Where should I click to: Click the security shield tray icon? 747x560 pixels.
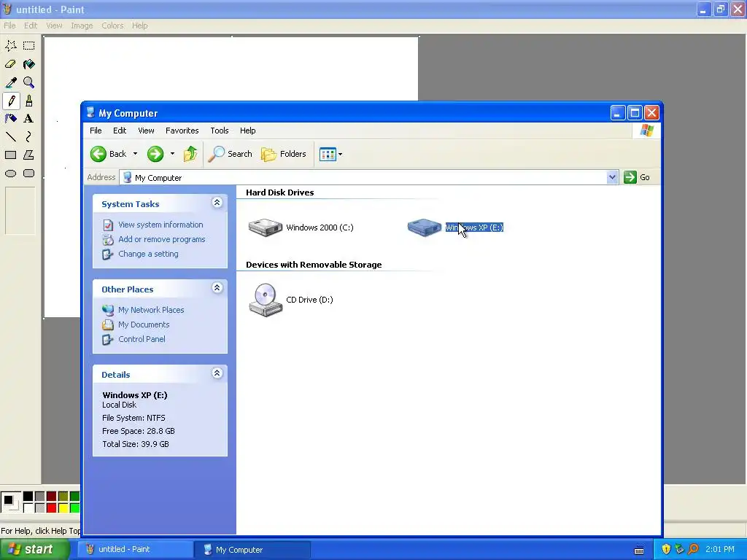[666, 550]
